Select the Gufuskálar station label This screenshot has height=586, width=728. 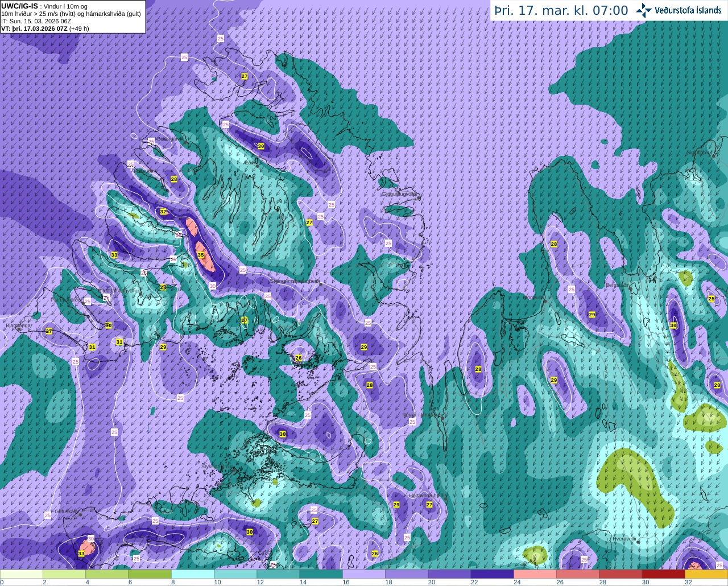click(67, 511)
